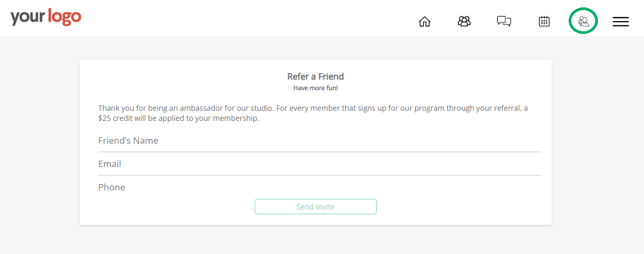
Task: Click the 'Have more fun!' subtitle
Action: tap(316, 88)
